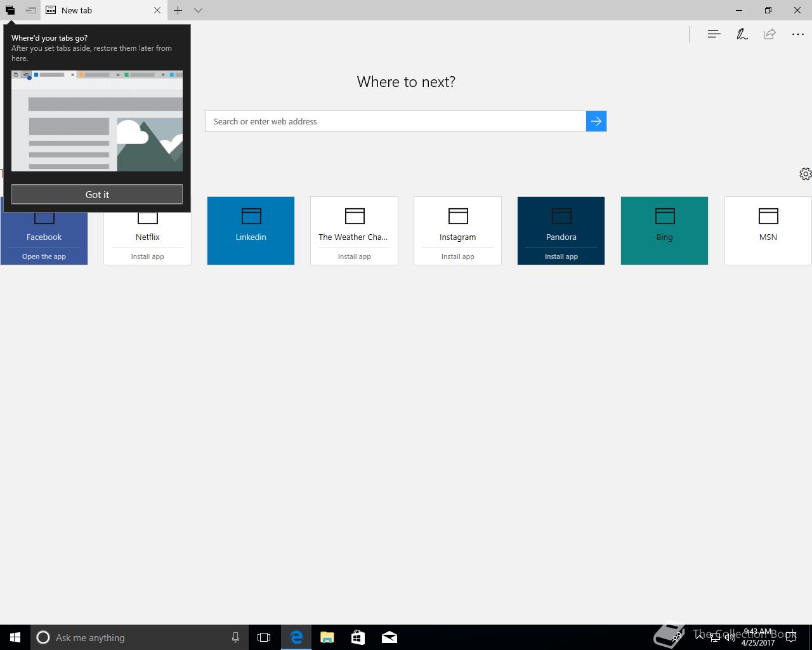Focus the Search or enter web address field
This screenshot has width=812, height=650.
coord(395,121)
